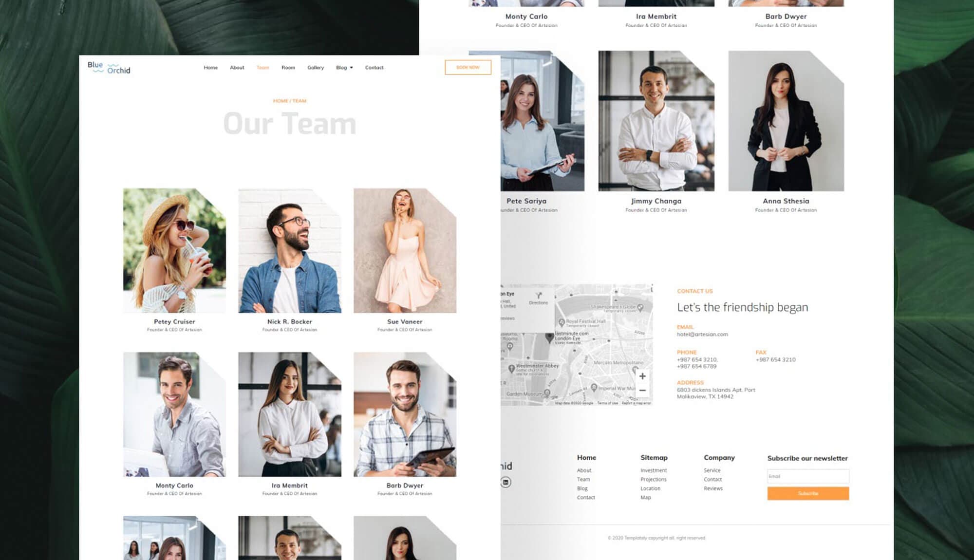Click the Westminster Abbey map pin
The height and width of the screenshot is (560, 974).
pos(511,369)
